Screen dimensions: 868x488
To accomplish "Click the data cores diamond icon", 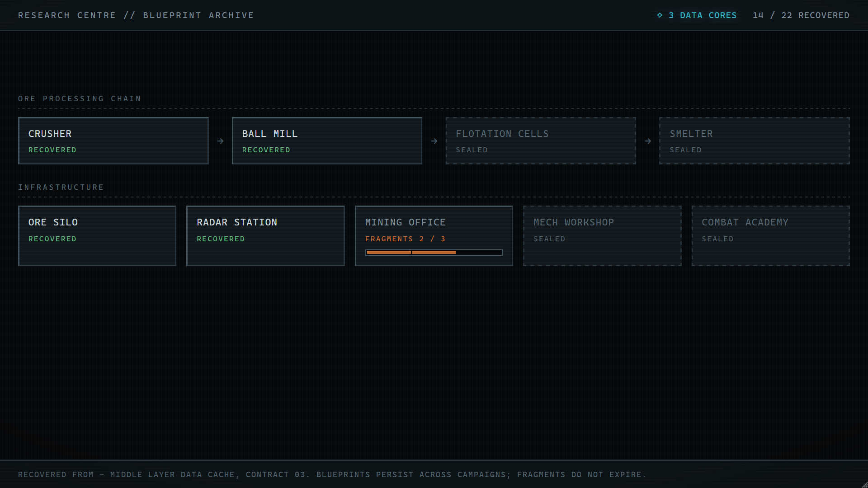I will point(660,15).
